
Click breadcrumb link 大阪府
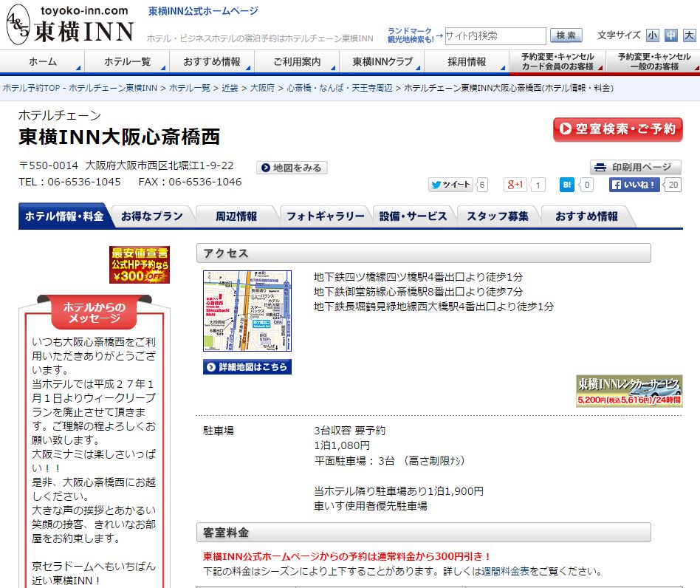(x=263, y=88)
